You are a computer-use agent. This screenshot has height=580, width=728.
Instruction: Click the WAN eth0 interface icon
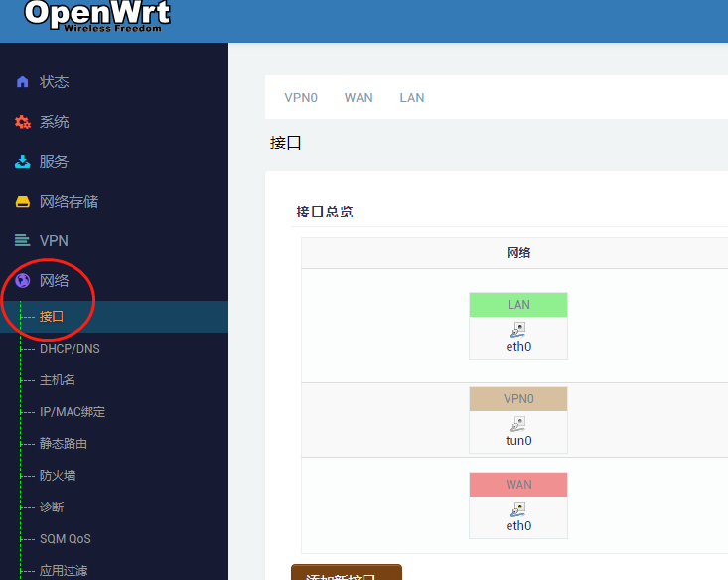pos(517,509)
